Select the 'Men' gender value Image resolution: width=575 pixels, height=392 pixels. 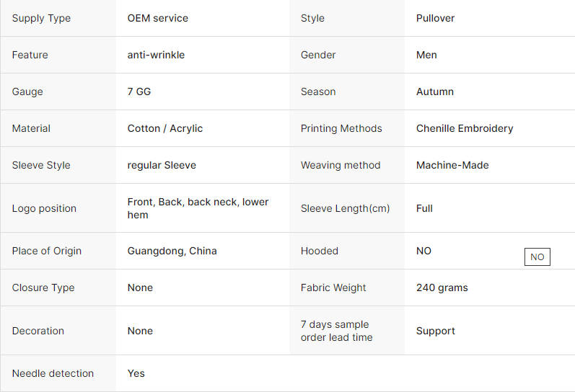(x=426, y=55)
